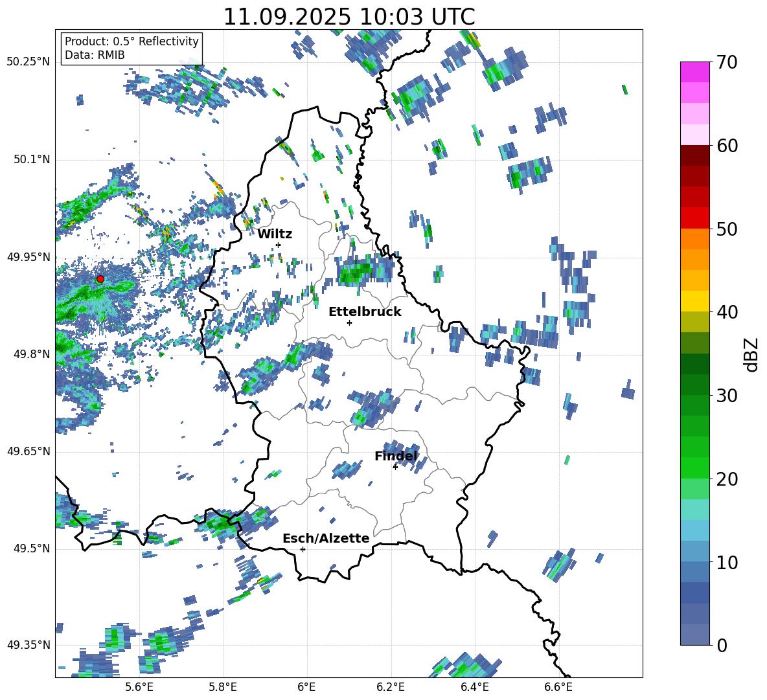
Task: Pick the orange swatch just below 50 dBZ
Action: 694,238
